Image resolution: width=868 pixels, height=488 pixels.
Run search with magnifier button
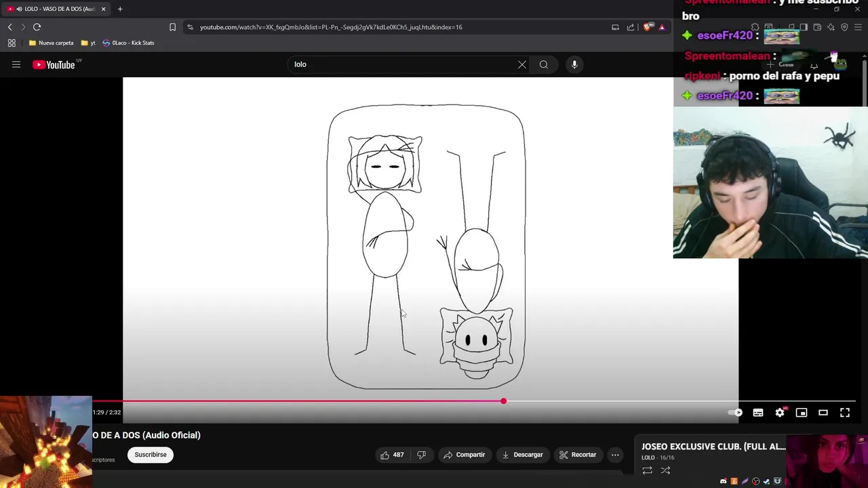(544, 64)
